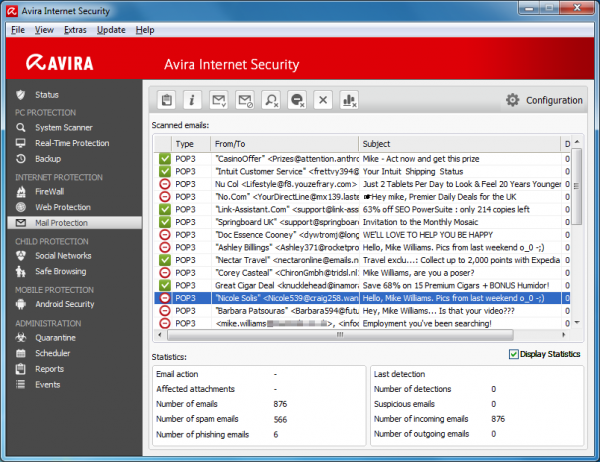This screenshot has width=600, height=462.
Task: Select the "Intuit Customer Service" email row
Action: (x=363, y=171)
